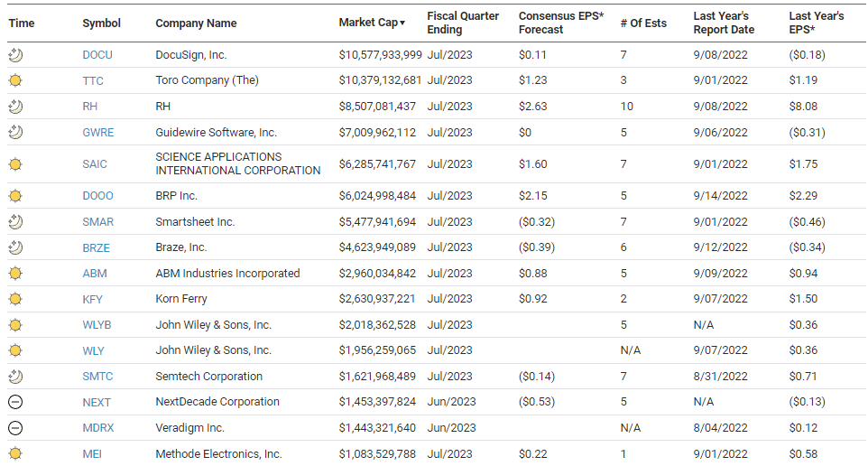Click the Company Name column header
This screenshot has height=466, width=868.
pos(196,23)
